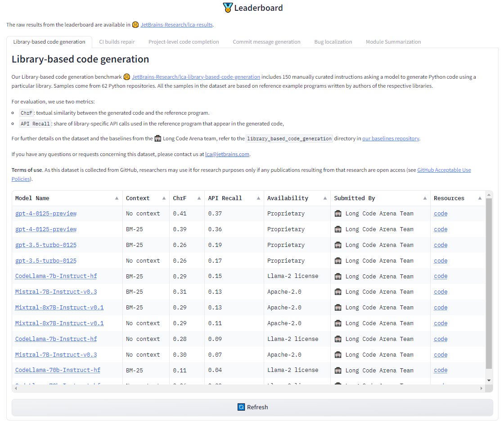The width and height of the screenshot is (504, 425).
Task: Click API Recall value 0.37
Action: 215,214
